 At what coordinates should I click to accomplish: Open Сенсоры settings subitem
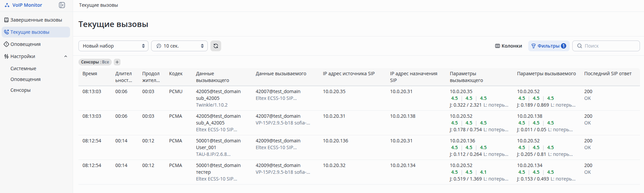pyautogui.click(x=21, y=90)
